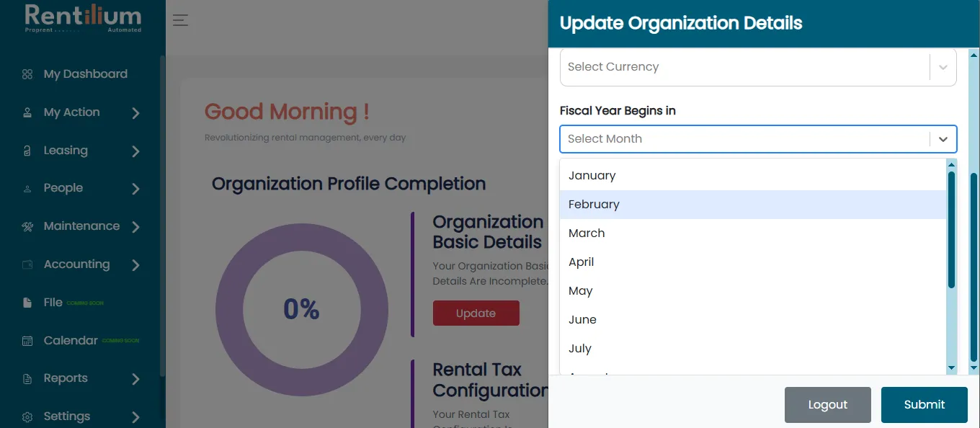Viewport: 980px width, 428px height.
Task: Click the month list scrollbar thumb
Action: tap(951, 231)
